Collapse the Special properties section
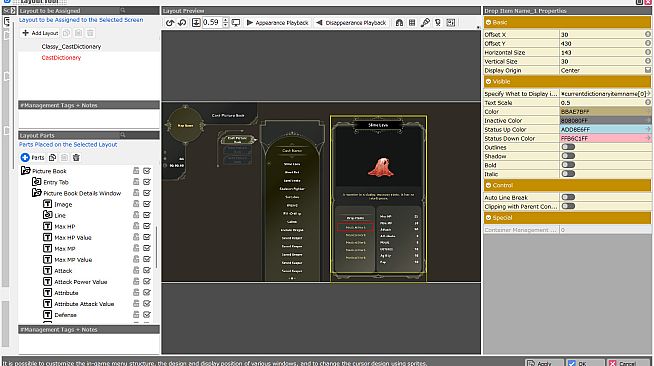Screen dimensions: 654x366 [x=488, y=218]
